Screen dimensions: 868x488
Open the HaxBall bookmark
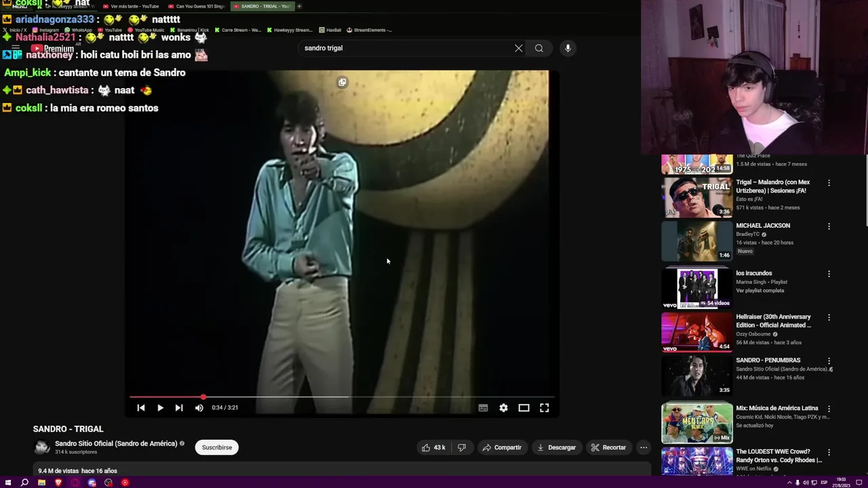tap(330, 30)
